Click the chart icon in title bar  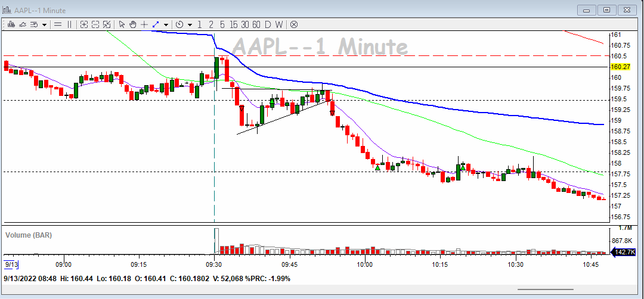[x=8, y=10]
